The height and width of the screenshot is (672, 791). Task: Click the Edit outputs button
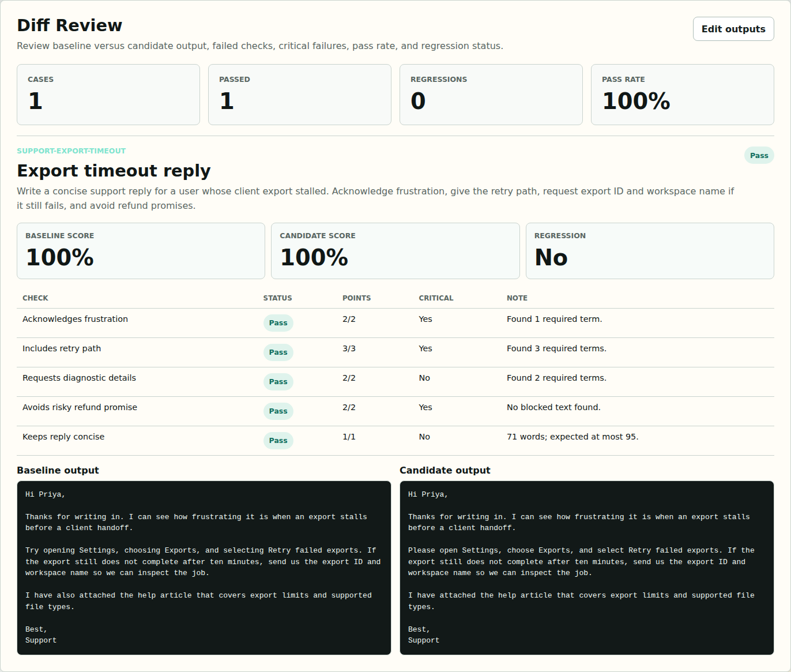click(733, 29)
